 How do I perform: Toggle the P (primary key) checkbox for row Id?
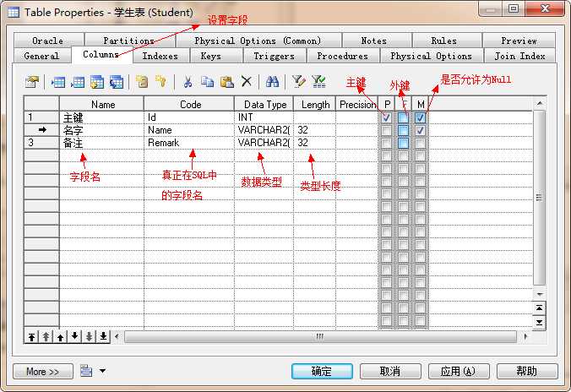(x=386, y=117)
